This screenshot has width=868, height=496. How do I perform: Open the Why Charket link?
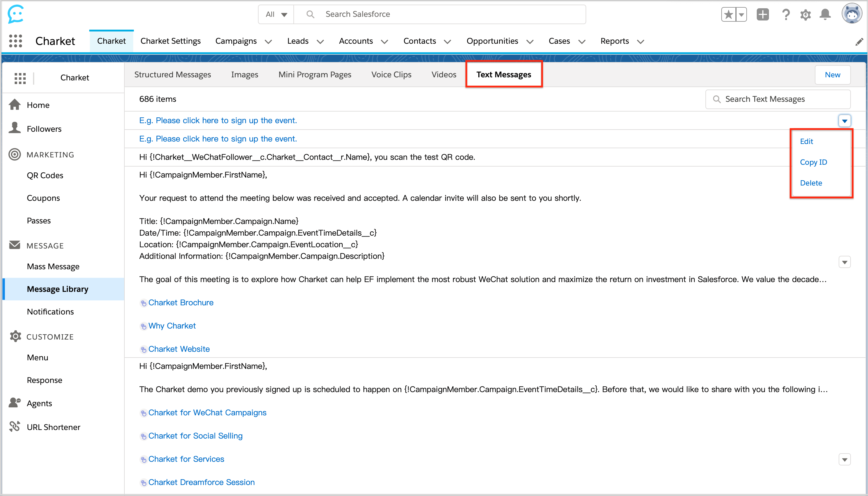(172, 326)
